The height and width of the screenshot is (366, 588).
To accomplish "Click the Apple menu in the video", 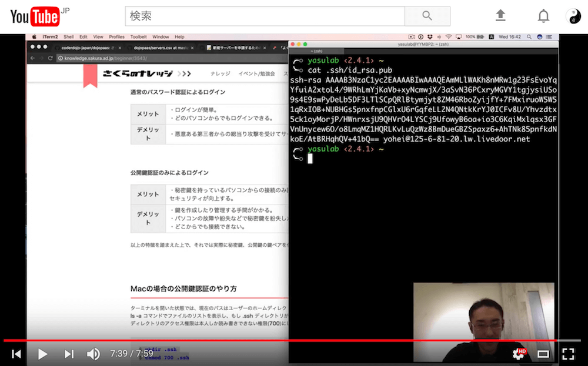I will 34,36.
